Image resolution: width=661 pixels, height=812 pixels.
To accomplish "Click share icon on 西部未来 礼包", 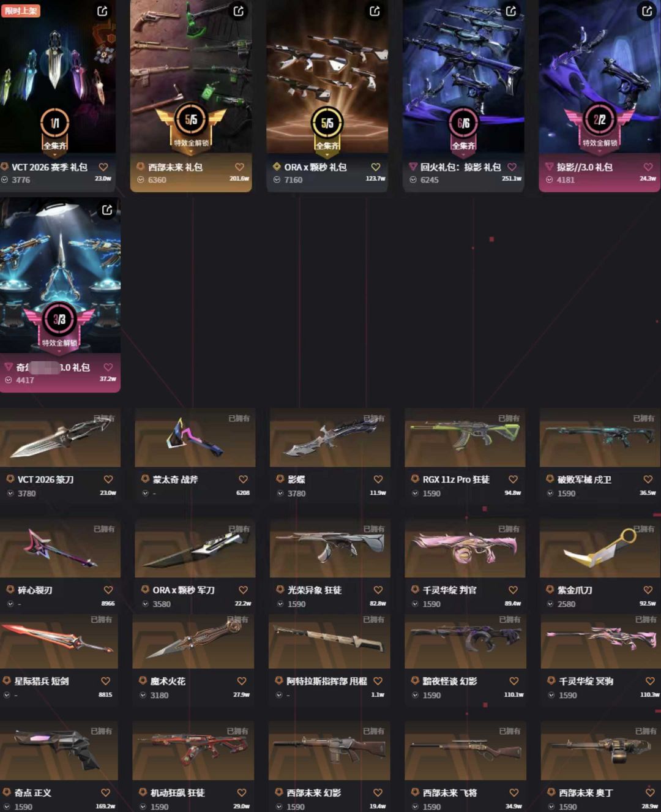I will point(239,11).
